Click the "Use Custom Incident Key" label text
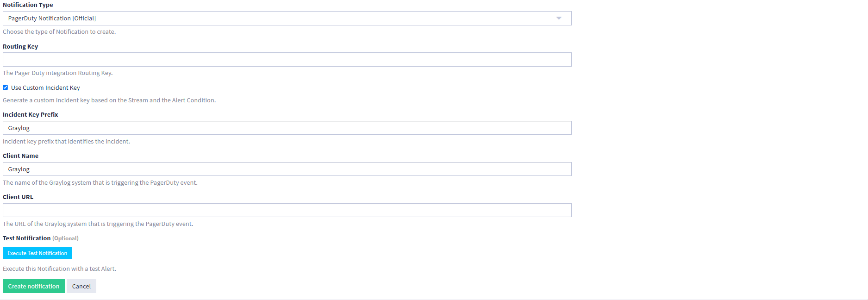This screenshot has height=300, width=868. 45,88
